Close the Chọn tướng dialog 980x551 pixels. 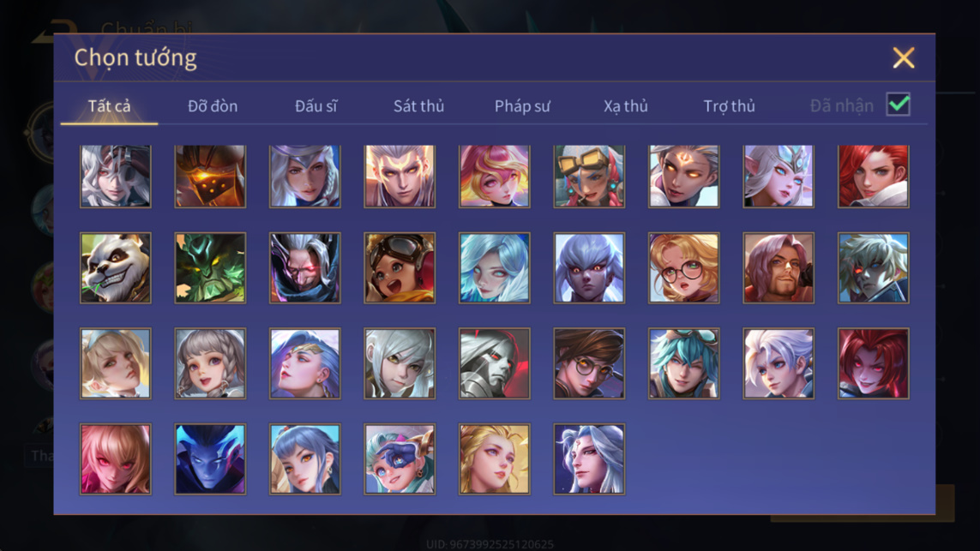[903, 57]
